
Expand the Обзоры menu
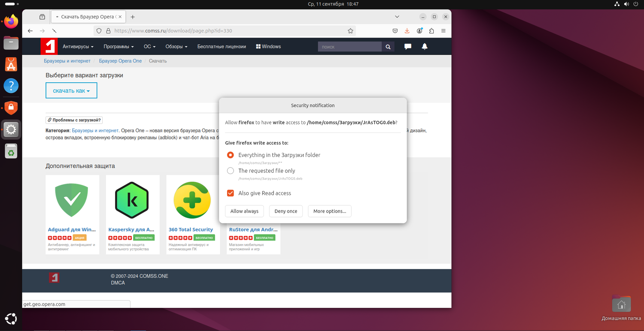176,47
